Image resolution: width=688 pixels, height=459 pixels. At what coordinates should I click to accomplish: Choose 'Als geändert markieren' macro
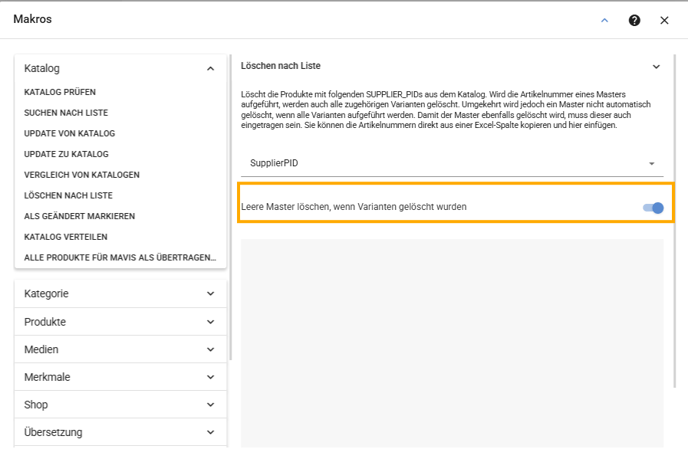coord(79,216)
